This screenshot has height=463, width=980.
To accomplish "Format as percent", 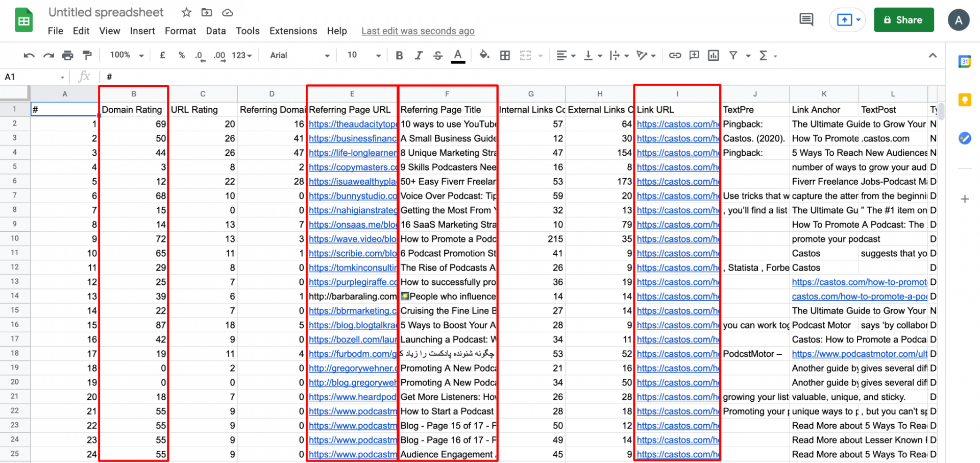I will [182, 55].
